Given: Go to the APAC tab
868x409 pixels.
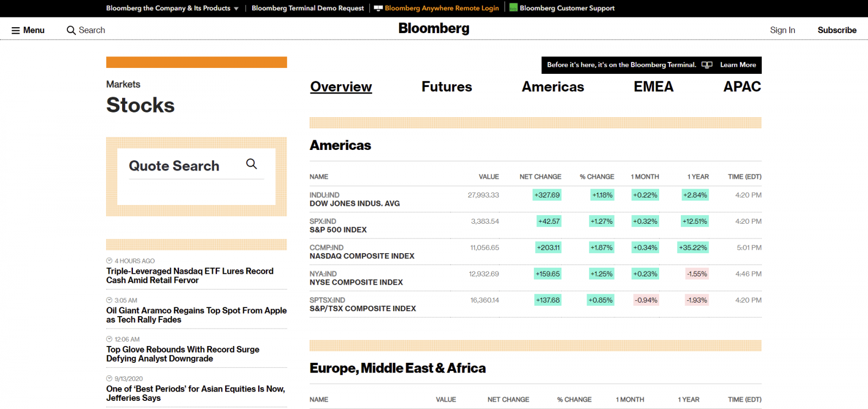Looking at the screenshot, I should click(742, 87).
